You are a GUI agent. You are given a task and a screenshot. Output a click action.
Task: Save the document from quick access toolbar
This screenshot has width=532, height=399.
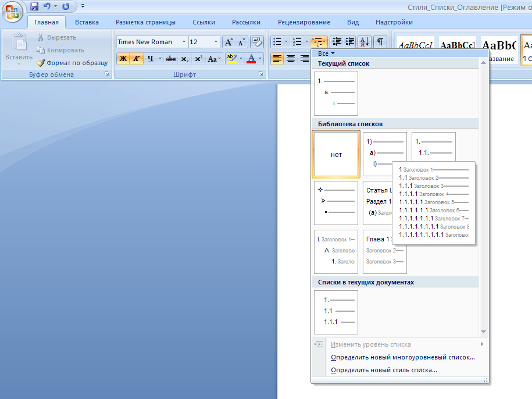point(34,6)
